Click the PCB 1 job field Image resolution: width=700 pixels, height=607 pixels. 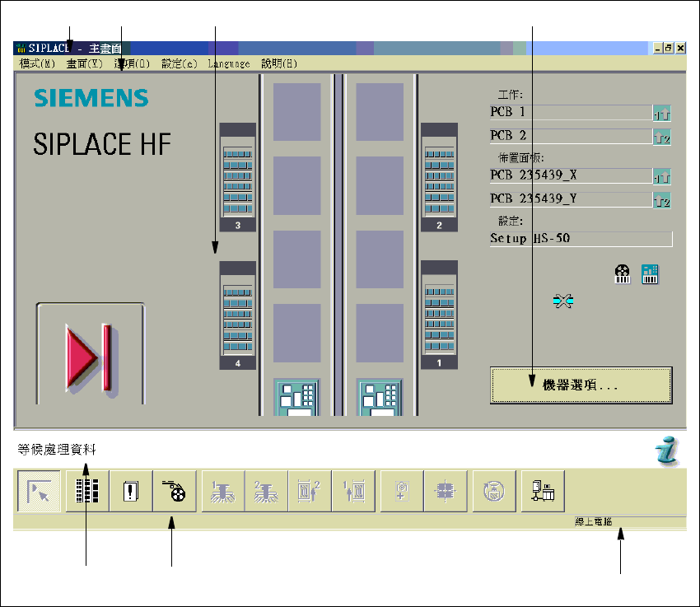(x=571, y=112)
